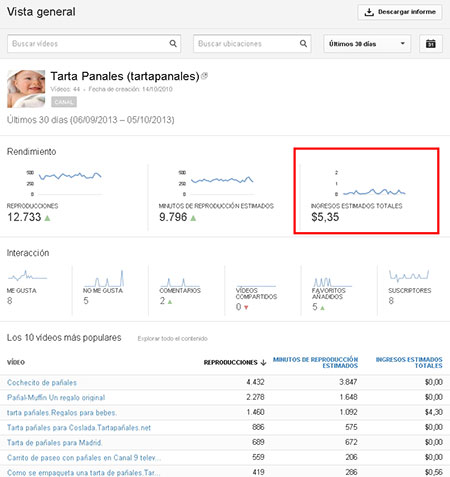Open the Últimos 30 días dropdown
Screen dimensions: 450x477
[367, 44]
